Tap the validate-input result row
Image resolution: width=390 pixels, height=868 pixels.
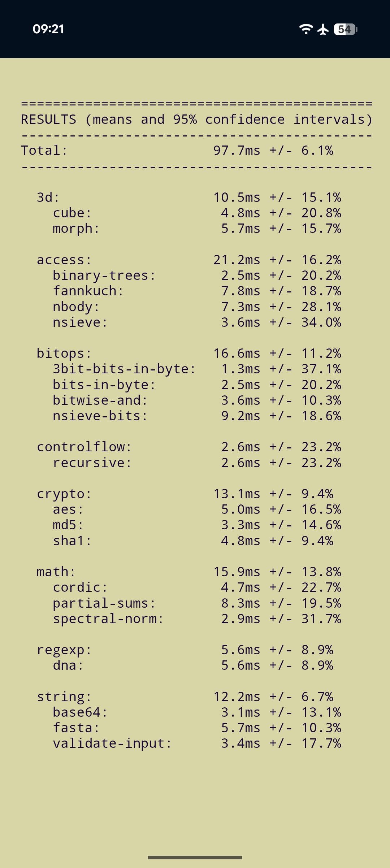point(197,743)
